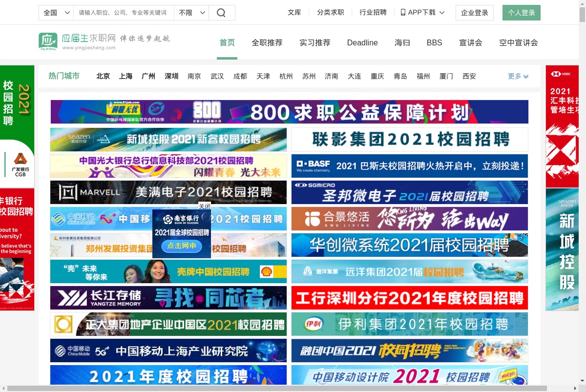Screen dimensions: 586x392
Task: Click the search magnifier icon
Action: [x=222, y=13]
